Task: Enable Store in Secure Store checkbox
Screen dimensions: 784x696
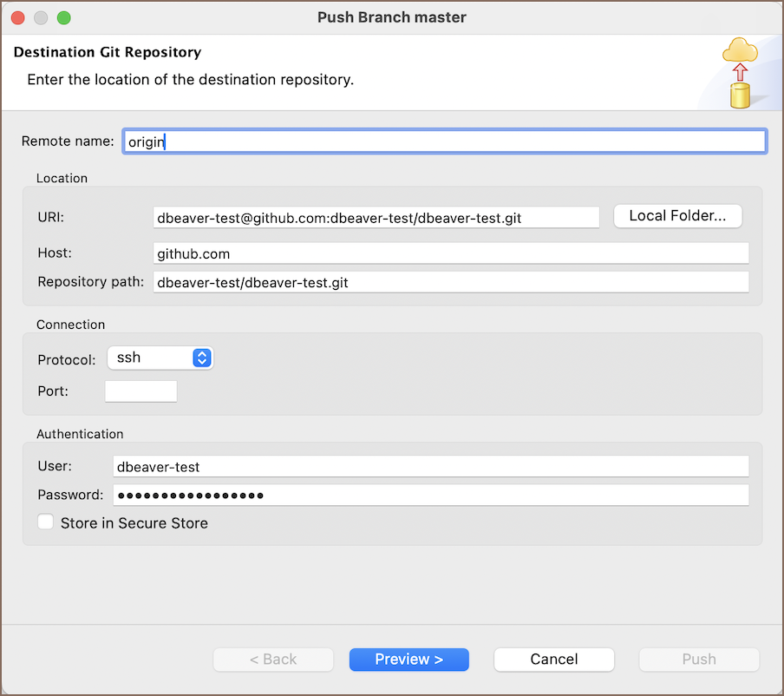Action: click(x=46, y=522)
